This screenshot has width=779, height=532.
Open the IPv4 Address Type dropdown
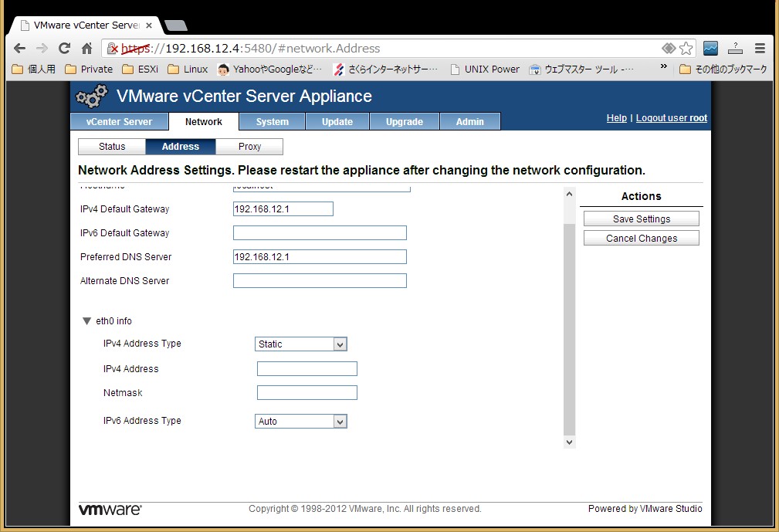301,344
